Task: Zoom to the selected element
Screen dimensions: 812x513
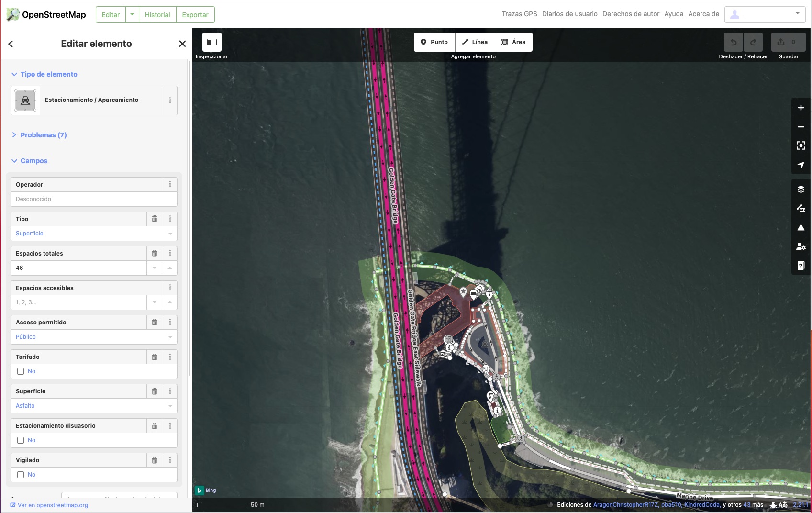Action: click(801, 146)
